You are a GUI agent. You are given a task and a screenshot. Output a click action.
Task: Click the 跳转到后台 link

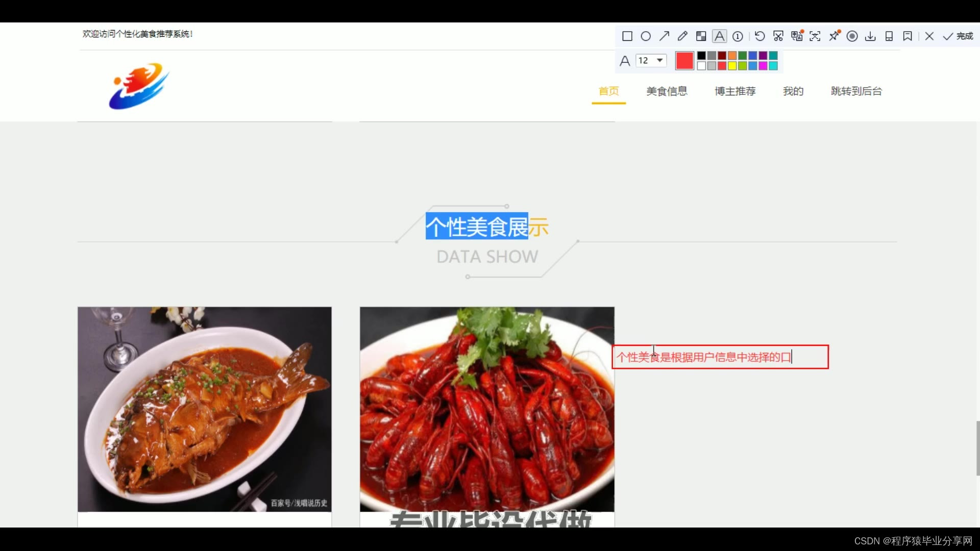point(856,91)
